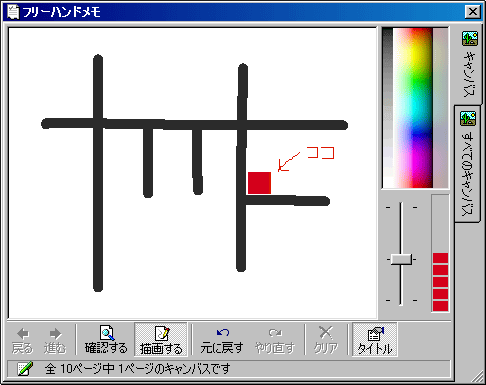
Task: Click the red pen width preview bar
Action: pyautogui.click(x=440, y=282)
